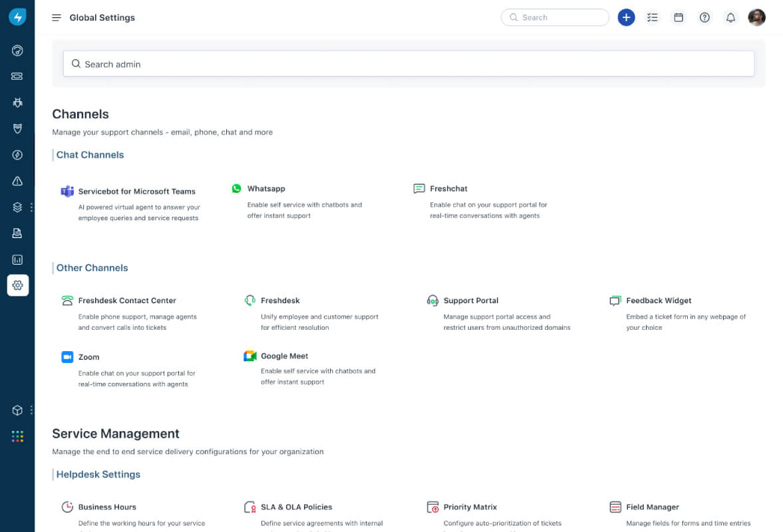The image size is (783, 532).
Task: Open the user profile avatar
Action: coord(756,17)
